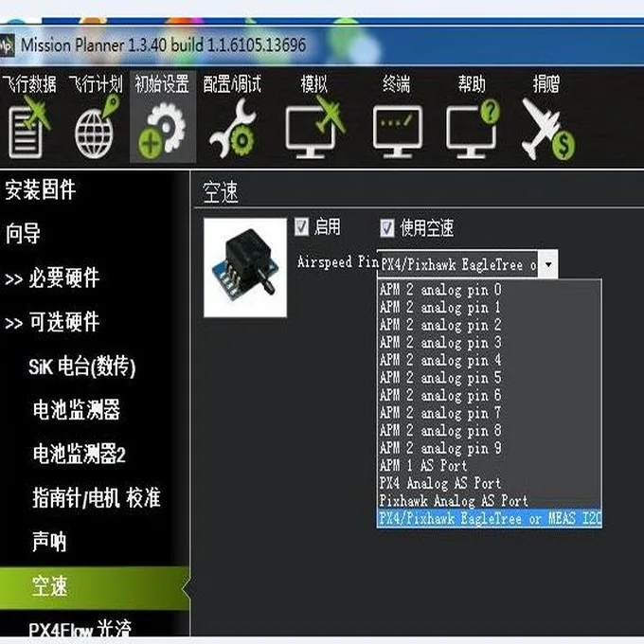The height and width of the screenshot is (644, 644).
Task: Click the 空速 panel heading
Action: 221,192
